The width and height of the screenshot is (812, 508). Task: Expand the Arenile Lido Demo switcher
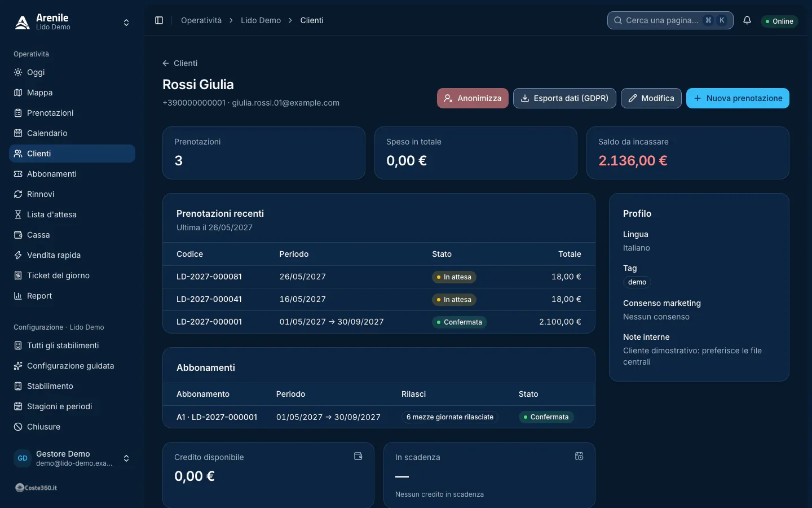click(126, 23)
